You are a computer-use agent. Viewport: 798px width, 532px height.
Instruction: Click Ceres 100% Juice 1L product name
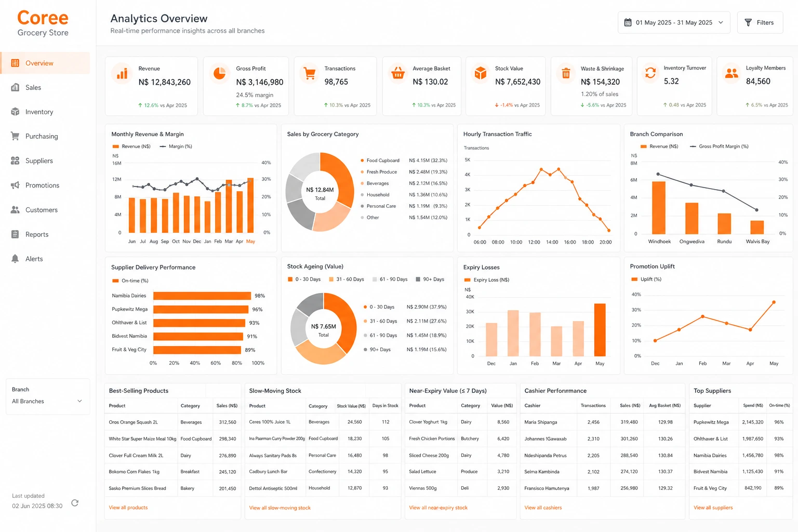tap(270, 422)
